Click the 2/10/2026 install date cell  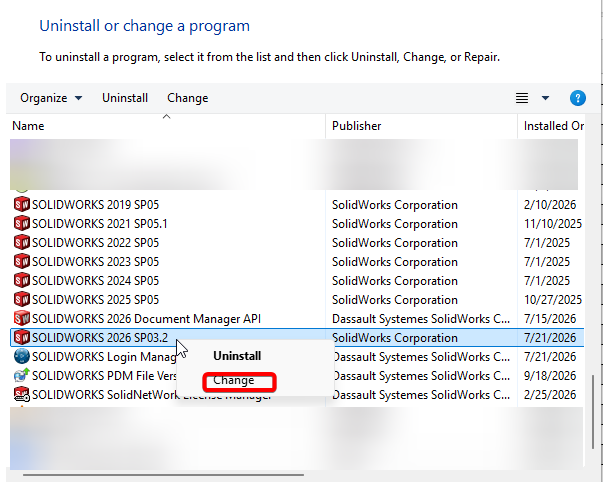(x=550, y=205)
